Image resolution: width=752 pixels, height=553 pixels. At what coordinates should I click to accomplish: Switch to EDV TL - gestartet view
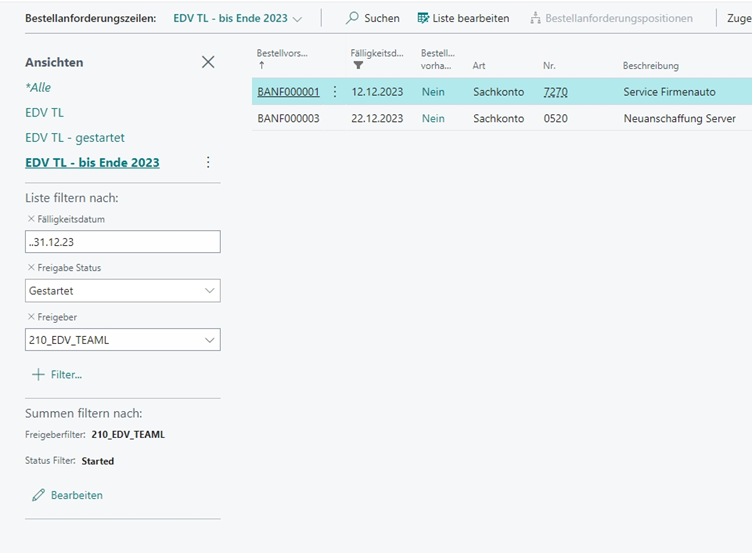(75, 137)
